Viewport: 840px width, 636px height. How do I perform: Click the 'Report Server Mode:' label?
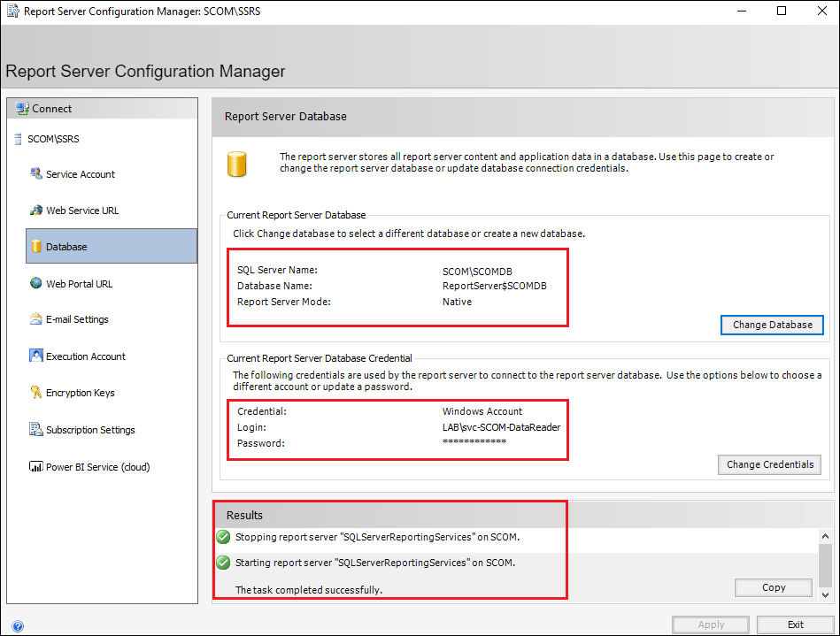[x=284, y=302]
